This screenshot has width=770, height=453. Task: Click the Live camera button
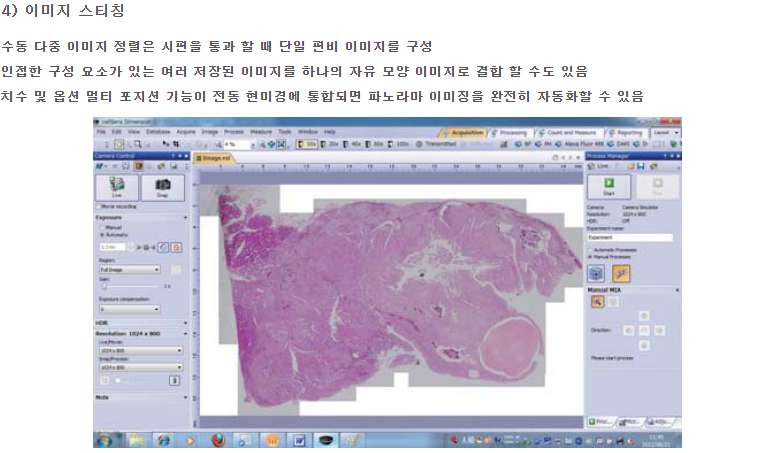tap(116, 188)
